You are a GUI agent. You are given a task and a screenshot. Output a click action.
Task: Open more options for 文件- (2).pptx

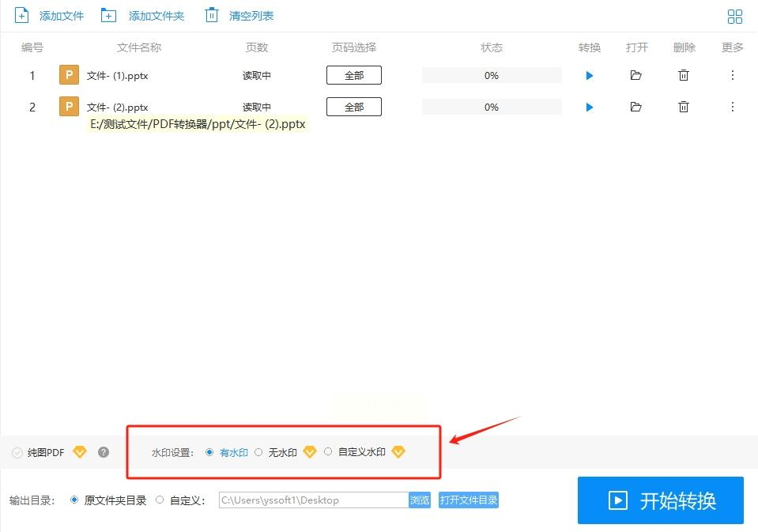coord(733,107)
